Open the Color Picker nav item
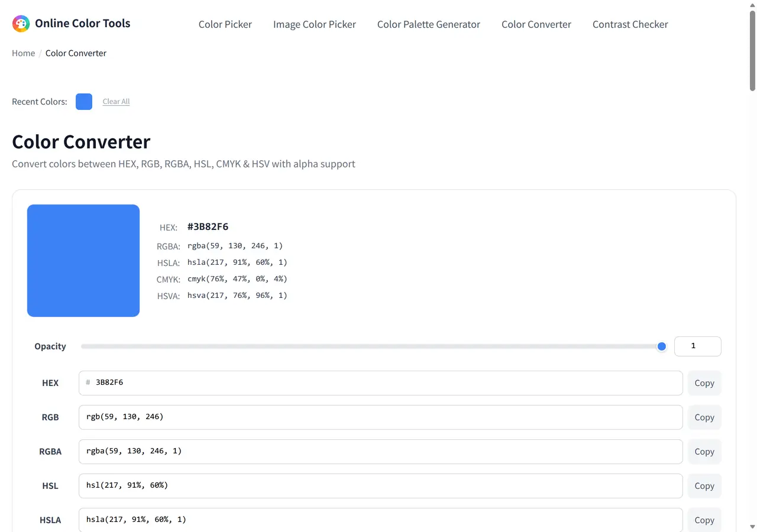Viewport: 757px width, 532px height. 225,24
